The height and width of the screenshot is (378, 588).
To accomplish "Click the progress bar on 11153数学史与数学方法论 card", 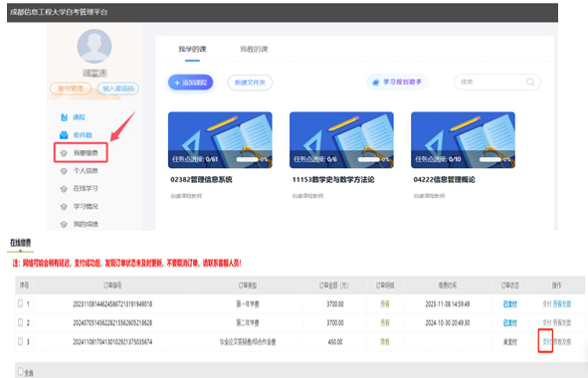I will click(369, 159).
